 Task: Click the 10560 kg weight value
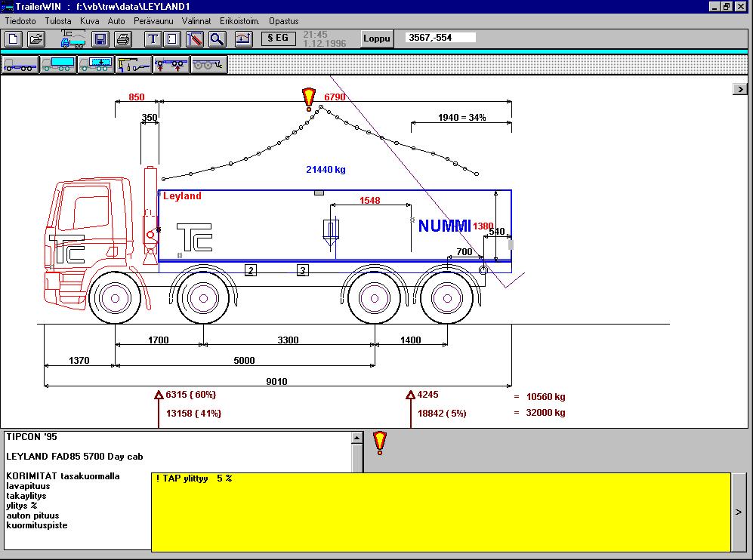(545, 397)
